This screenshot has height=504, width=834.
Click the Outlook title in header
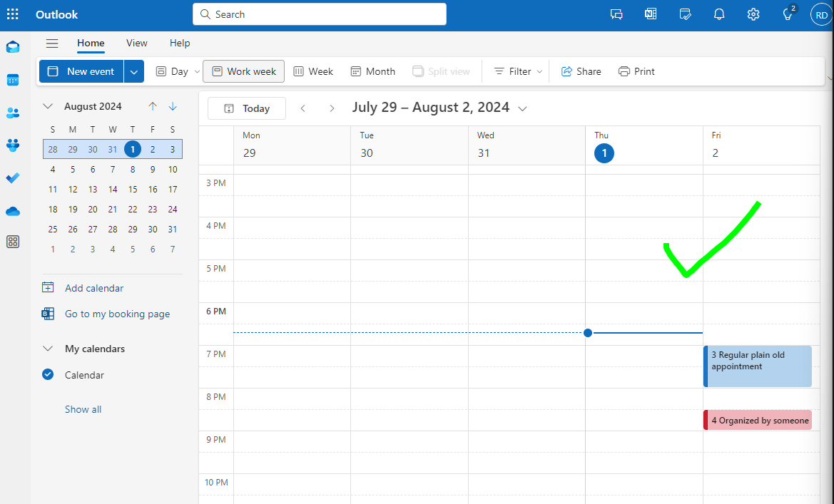(56, 14)
